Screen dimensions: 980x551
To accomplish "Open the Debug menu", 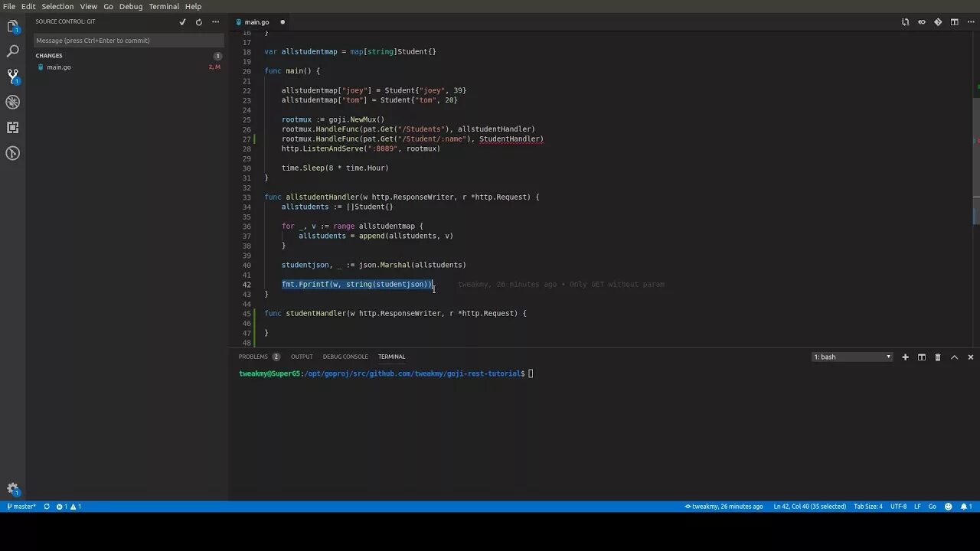I will point(131,6).
